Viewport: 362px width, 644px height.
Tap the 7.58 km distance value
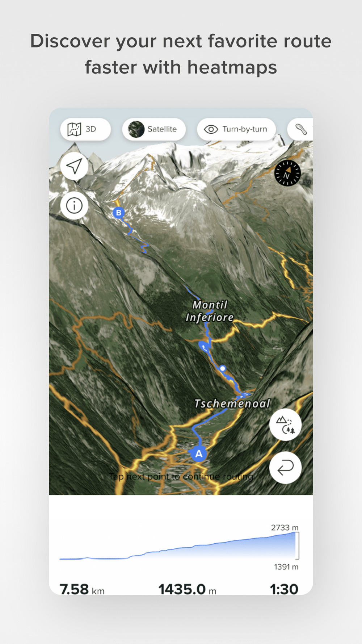[82, 589]
